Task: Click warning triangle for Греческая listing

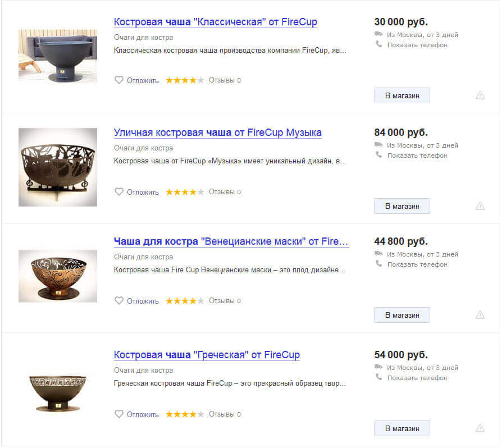Action: tap(480, 428)
